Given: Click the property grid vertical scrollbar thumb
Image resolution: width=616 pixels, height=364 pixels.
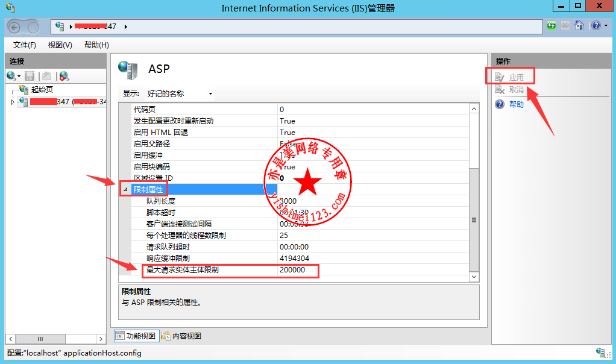Looking at the screenshot, I should [x=474, y=220].
